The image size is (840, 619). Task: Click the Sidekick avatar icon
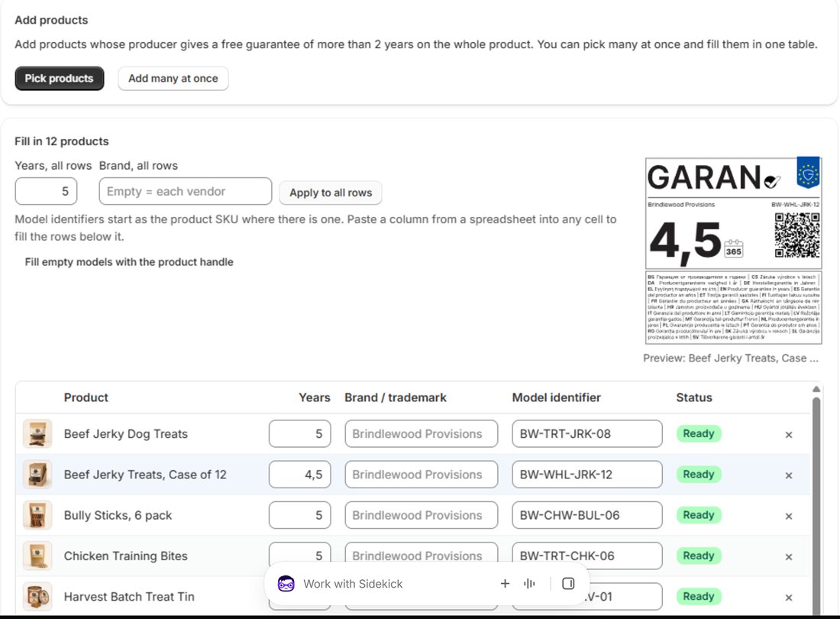pyautogui.click(x=286, y=584)
